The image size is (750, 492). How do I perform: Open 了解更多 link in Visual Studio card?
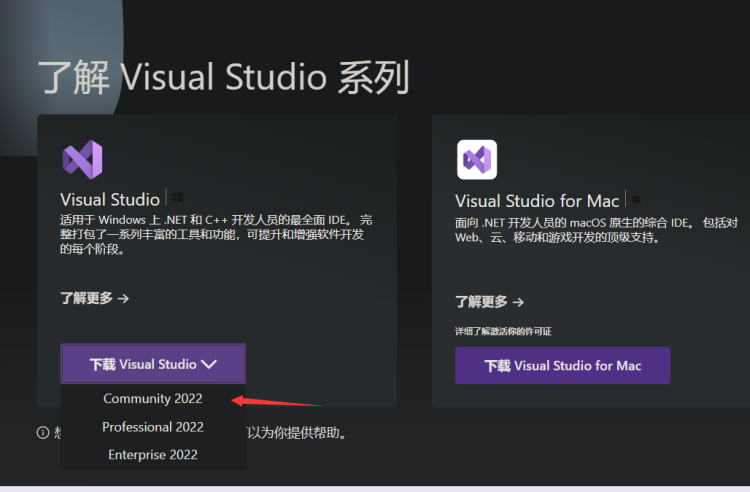point(95,298)
